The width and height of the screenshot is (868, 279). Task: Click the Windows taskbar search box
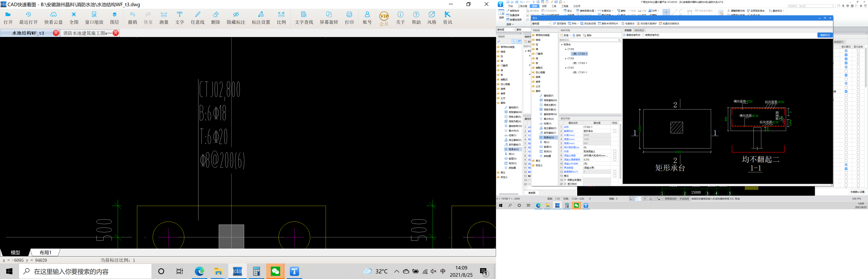point(85,271)
